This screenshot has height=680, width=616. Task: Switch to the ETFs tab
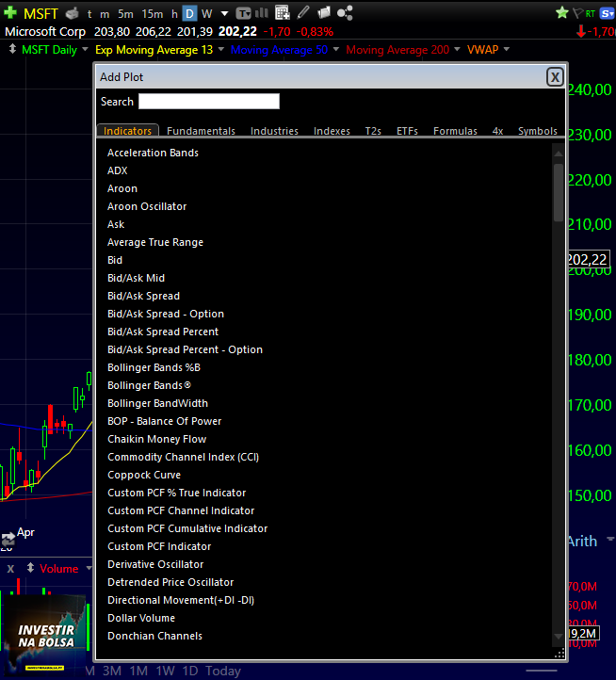[x=407, y=131]
